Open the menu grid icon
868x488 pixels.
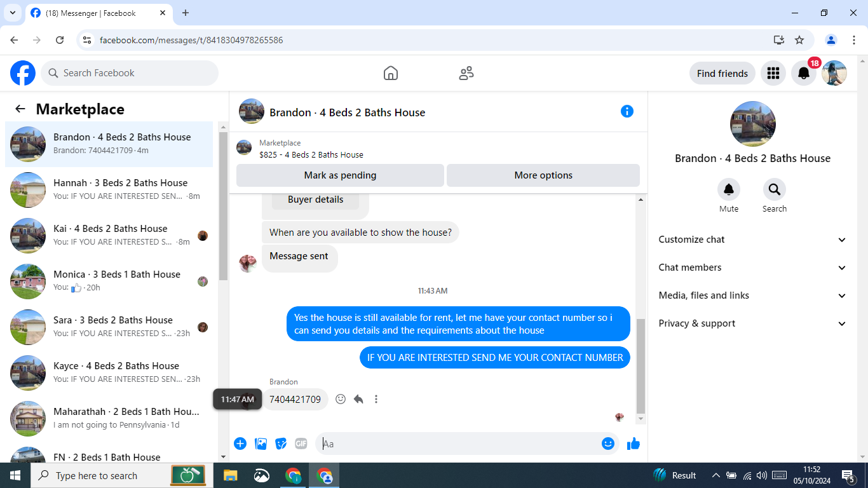pos(773,73)
